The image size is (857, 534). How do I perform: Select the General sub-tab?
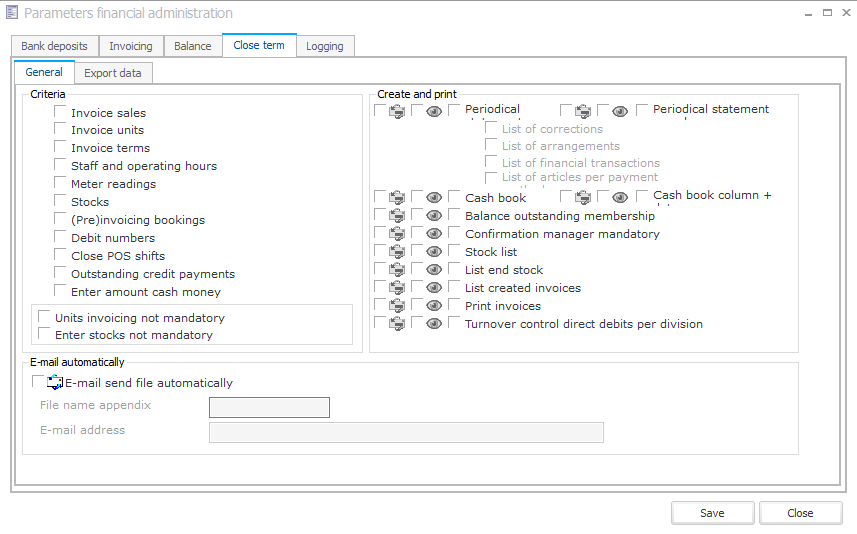point(44,72)
